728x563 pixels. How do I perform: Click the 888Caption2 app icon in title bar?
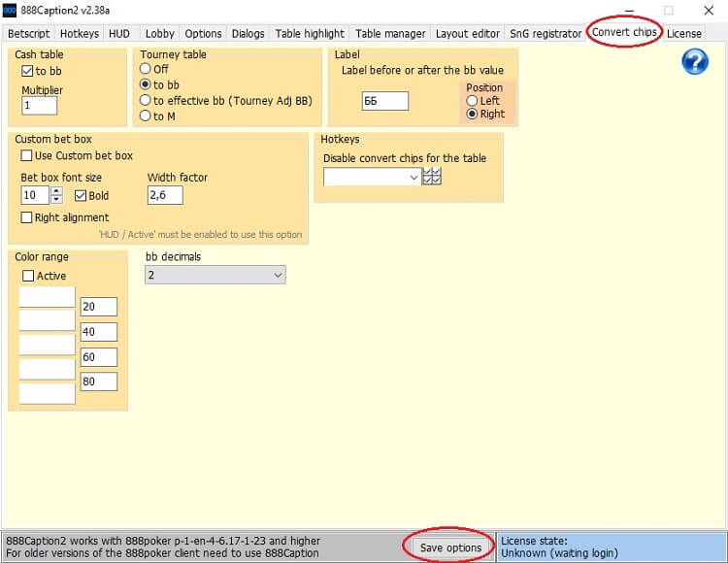pyautogui.click(x=10, y=10)
